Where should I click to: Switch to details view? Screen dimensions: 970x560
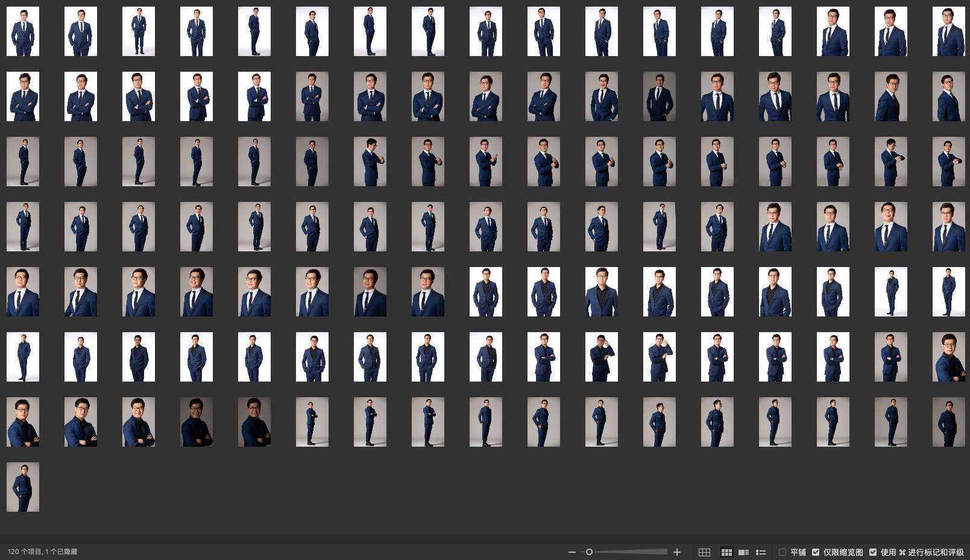(744, 552)
